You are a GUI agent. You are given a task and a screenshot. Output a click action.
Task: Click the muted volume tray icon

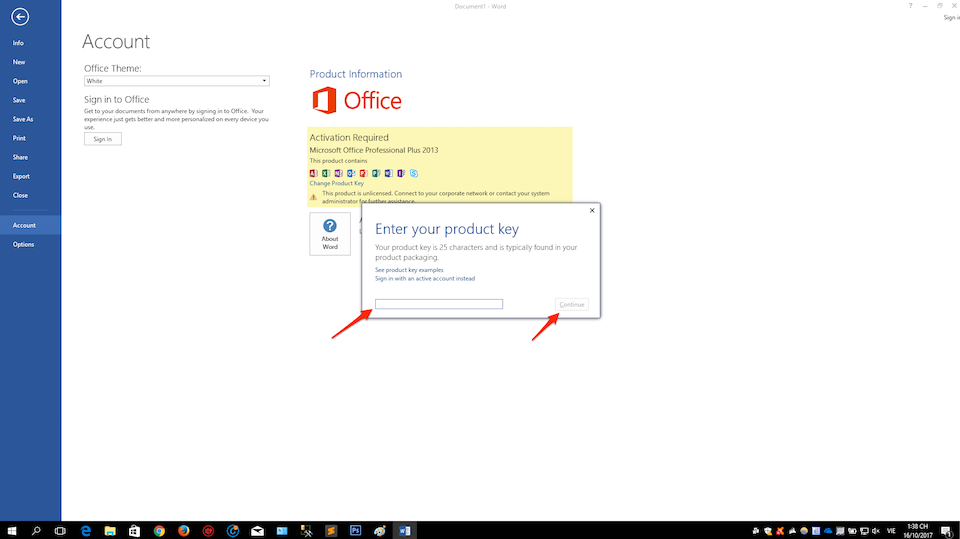coord(876,530)
